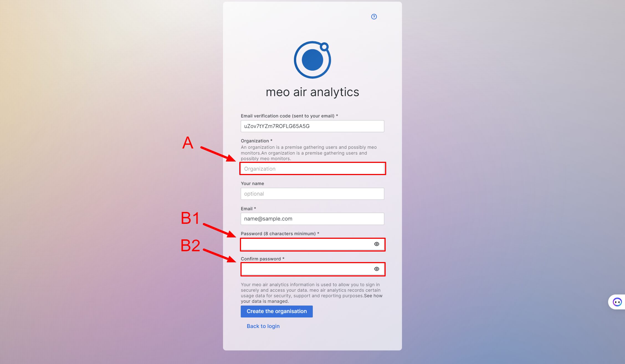Click the help question mark icon

374,16
